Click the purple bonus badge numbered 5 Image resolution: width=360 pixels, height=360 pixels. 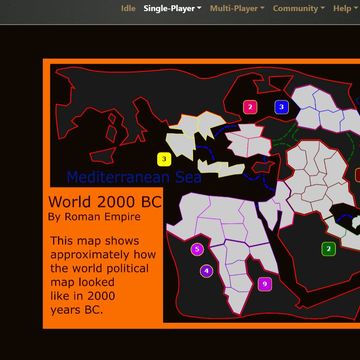point(197,249)
